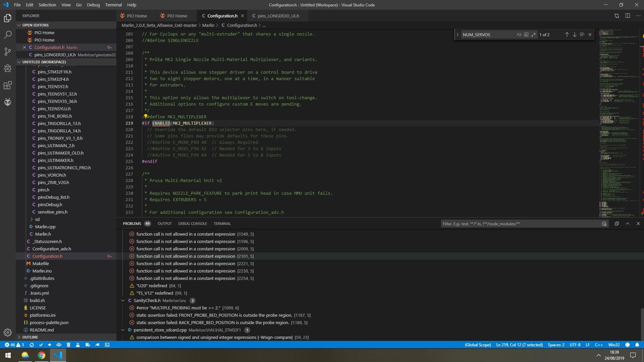This screenshot has width=644, height=362.
Task: Click the feedback smiley in status bar
Action: (x=628, y=345)
